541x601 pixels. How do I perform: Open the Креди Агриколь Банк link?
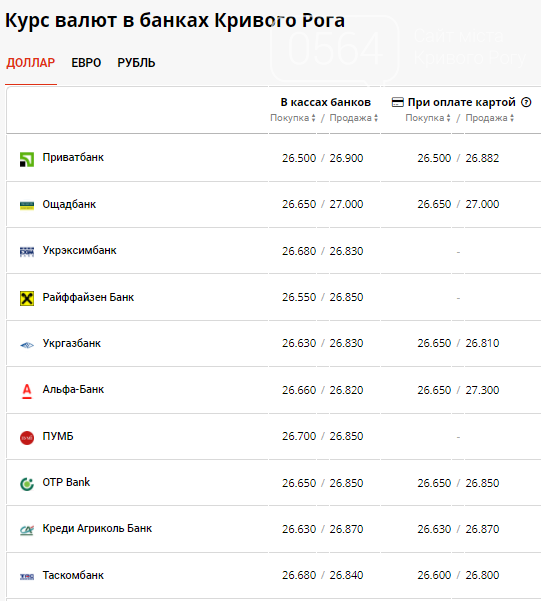pos(97,529)
